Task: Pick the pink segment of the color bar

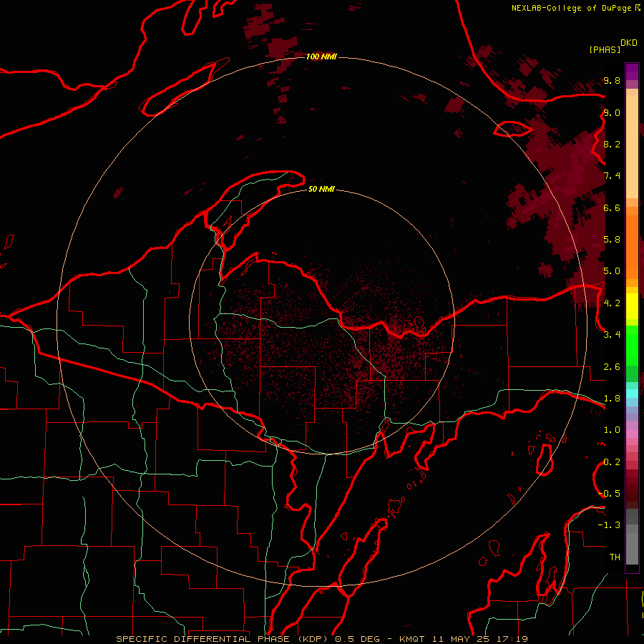Action: coord(632,434)
